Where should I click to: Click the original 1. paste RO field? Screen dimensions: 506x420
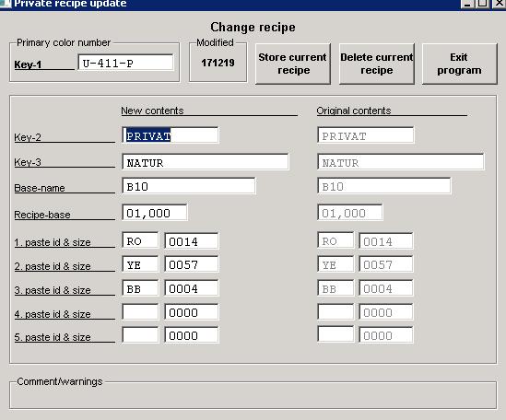[335, 240]
